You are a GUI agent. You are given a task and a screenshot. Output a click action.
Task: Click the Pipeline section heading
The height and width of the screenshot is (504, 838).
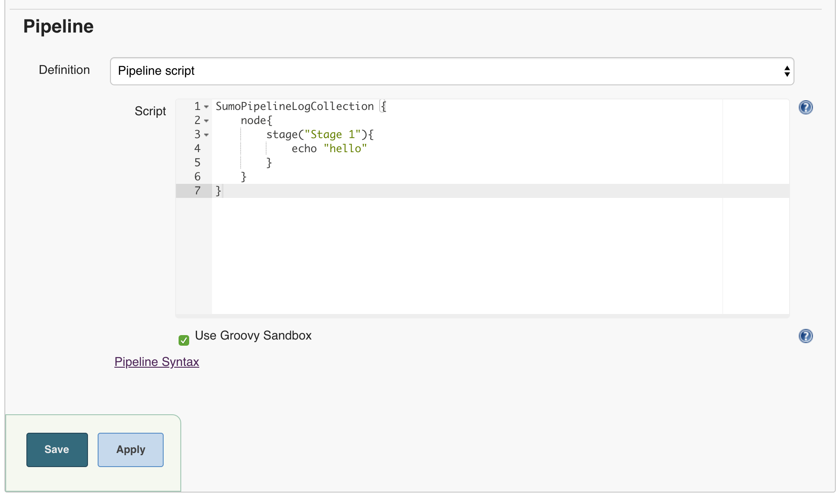click(59, 26)
